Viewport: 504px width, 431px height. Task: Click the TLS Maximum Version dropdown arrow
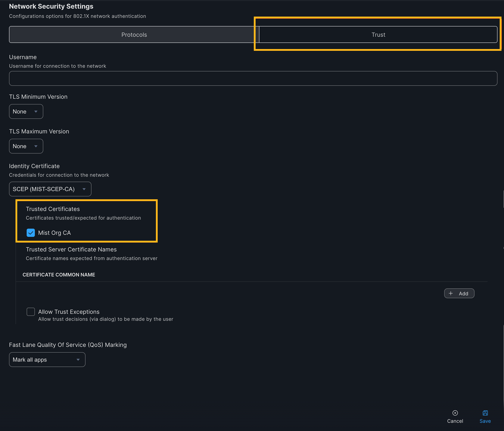[x=36, y=146]
